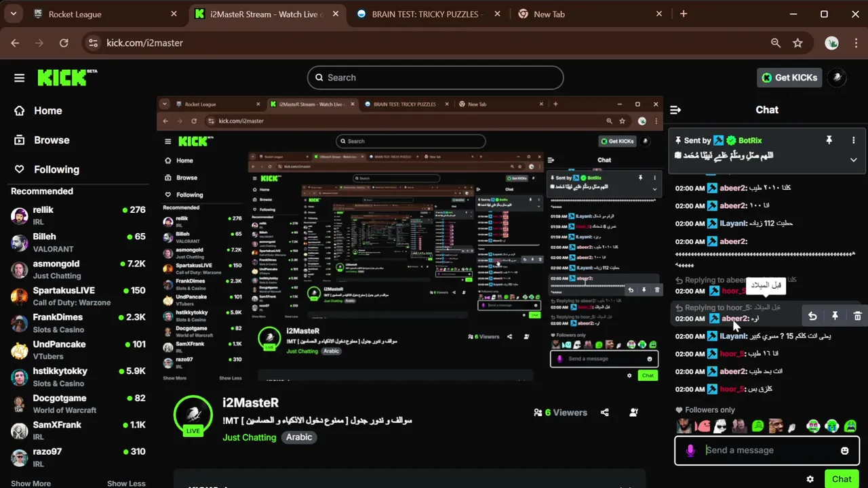The width and height of the screenshot is (868, 488).
Task: Open the emoji picker in the message box
Action: tap(844, 451)
